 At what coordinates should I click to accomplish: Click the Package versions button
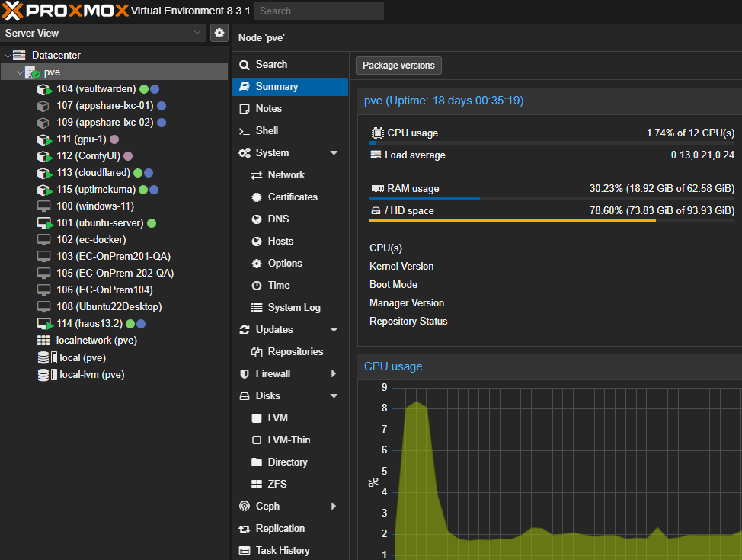398,65
